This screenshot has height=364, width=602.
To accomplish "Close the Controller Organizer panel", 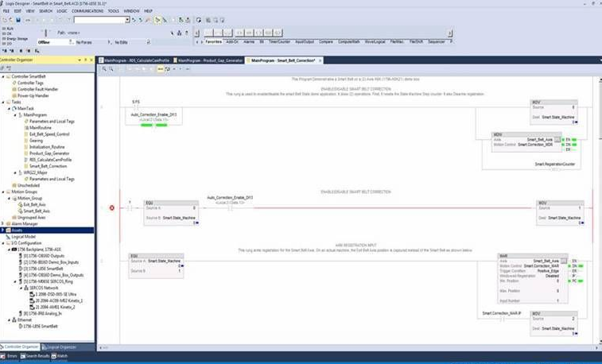I will pyautogui.click(x=91, y=60).
